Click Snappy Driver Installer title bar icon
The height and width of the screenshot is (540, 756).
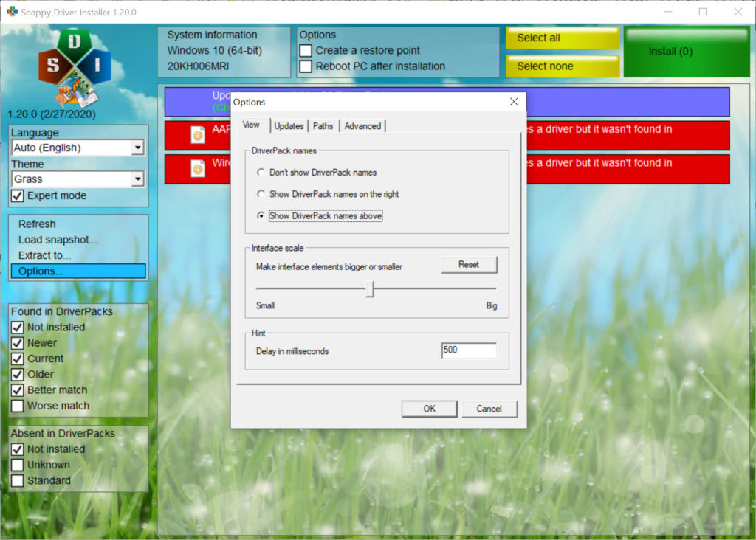(x=12, y=12)
